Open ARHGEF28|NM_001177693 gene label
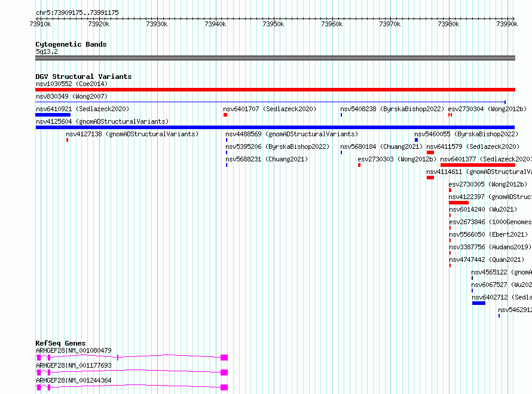532x394 pixels. coord(74,365)
